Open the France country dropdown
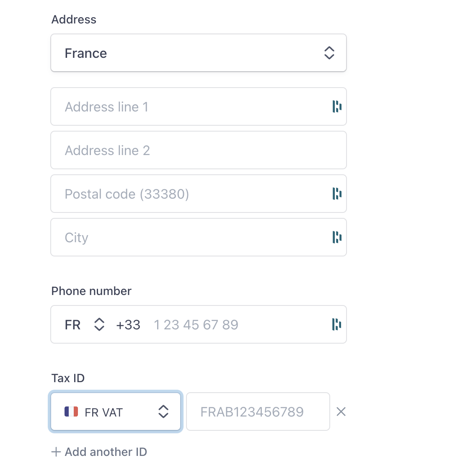 [199, 53]
